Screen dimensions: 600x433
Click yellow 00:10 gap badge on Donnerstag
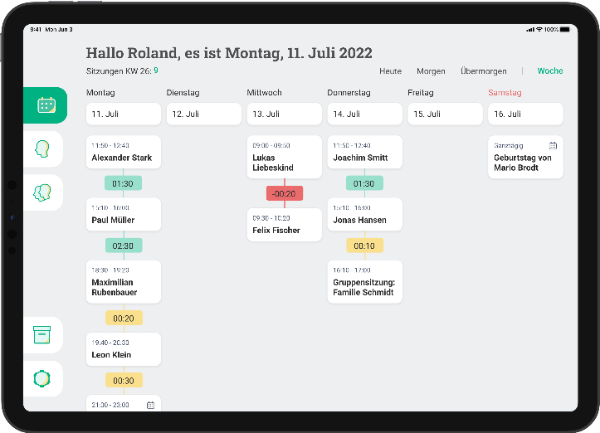(365, 246)
